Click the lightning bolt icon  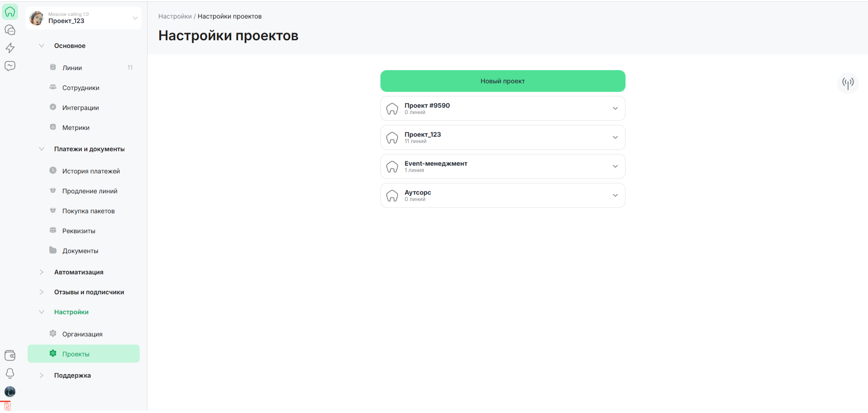click(10, 48)
